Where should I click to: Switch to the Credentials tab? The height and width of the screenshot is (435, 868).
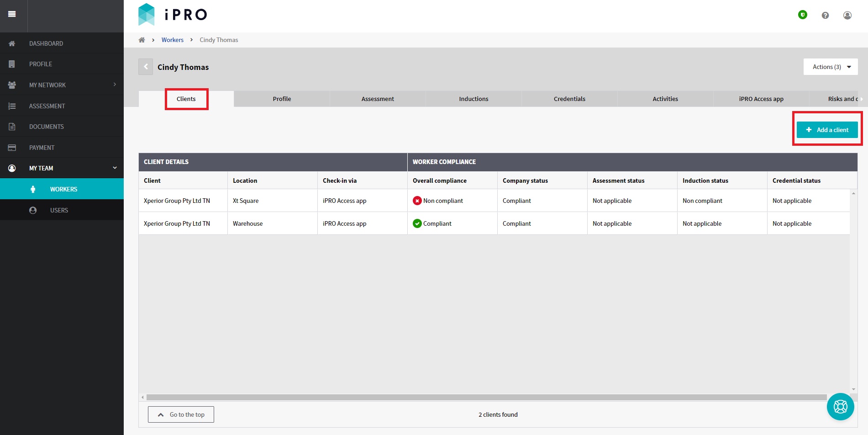pos(569,99)
